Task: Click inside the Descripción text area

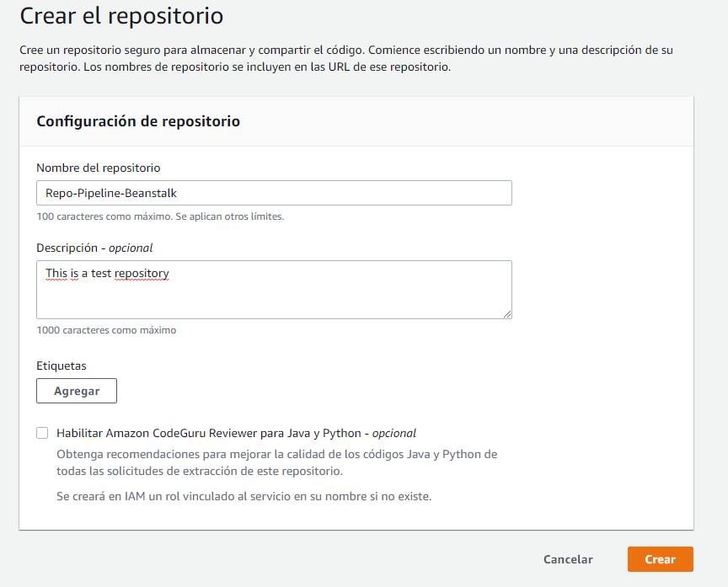Action: (274, 290)
